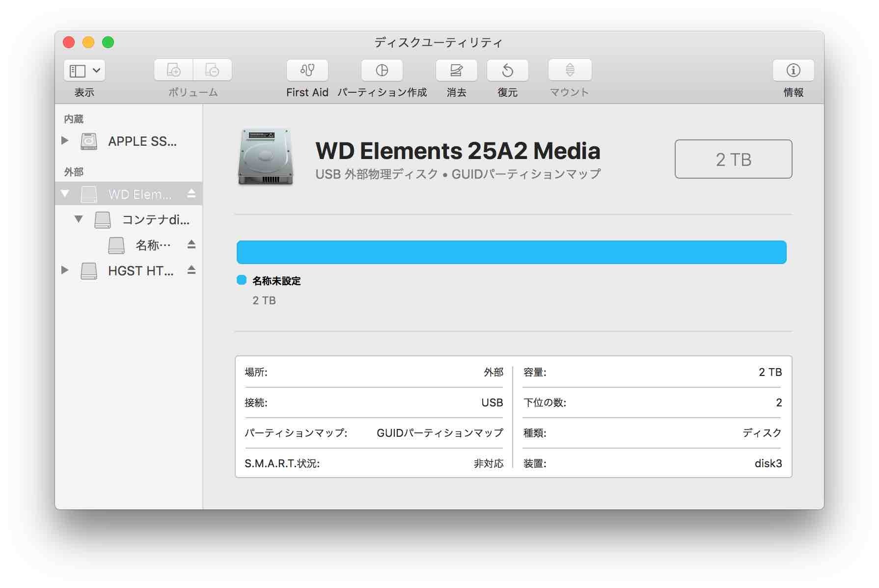Viewport: 879px width, 588px height.
Task: Click the 2 TB text under legend
Action: tap(264, 300)
